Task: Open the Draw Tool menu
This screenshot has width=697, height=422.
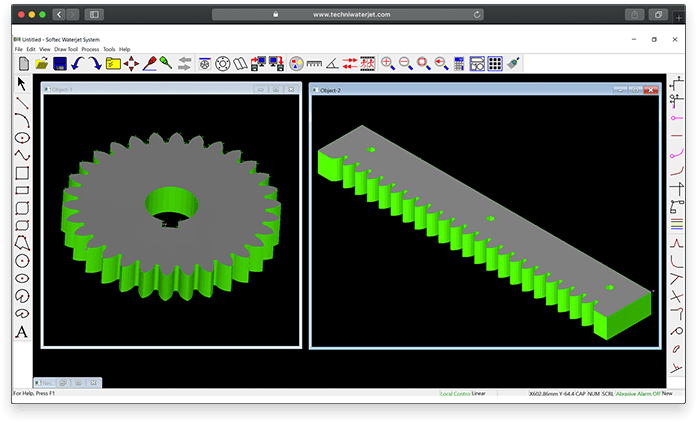Action: click(66, 49)
